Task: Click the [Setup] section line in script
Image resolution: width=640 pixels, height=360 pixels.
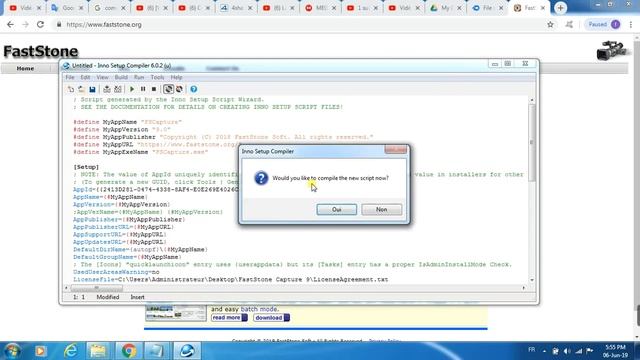Action: 86,167
